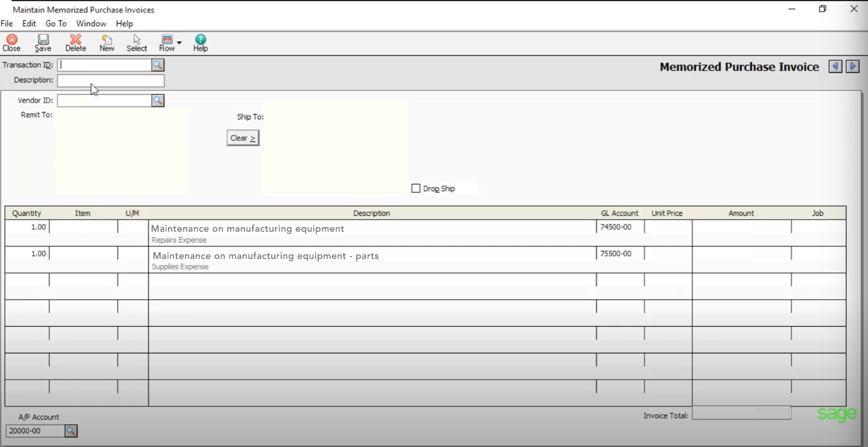Click the Select toolbar icon
This screenshot has height=447, width=868.
(136, 42)
